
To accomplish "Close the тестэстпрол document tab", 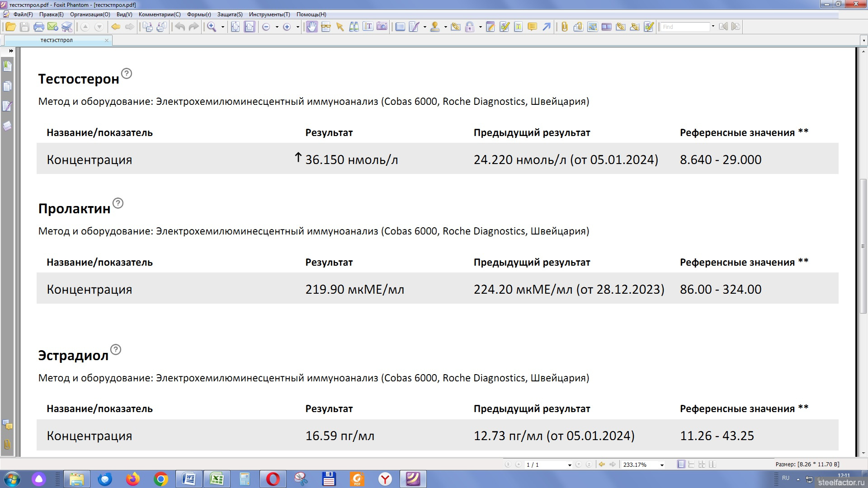I will [x=107, y=40].
